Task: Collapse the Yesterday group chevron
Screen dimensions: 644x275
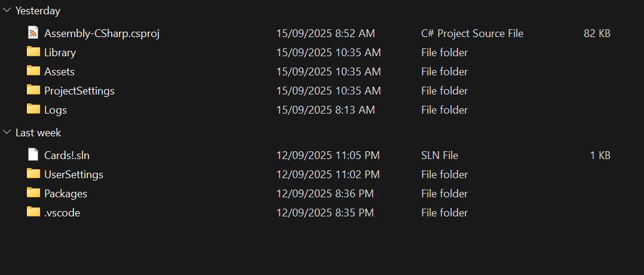Action: [7, 11]
